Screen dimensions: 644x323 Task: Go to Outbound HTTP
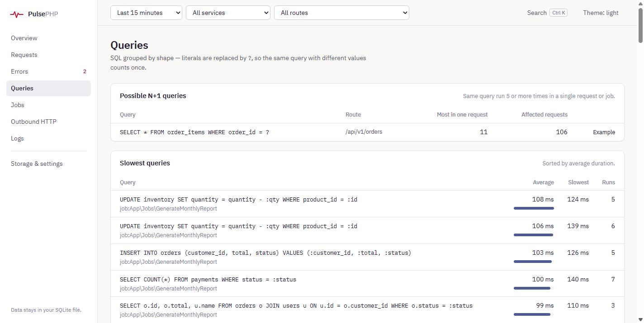(x=48, y=122)
